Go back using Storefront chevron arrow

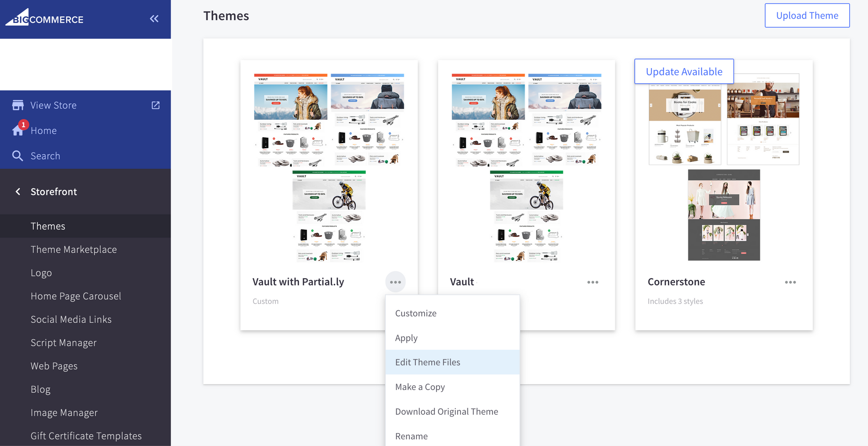[x=18, y=191]
